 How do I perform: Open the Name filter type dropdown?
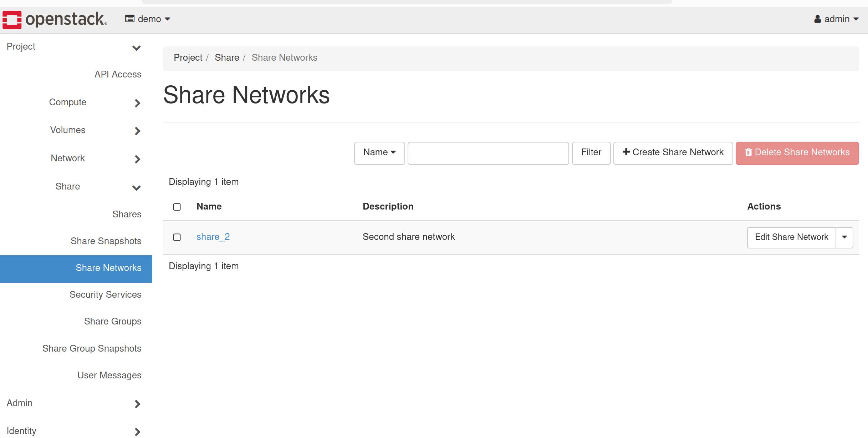(x=379, y=153)
